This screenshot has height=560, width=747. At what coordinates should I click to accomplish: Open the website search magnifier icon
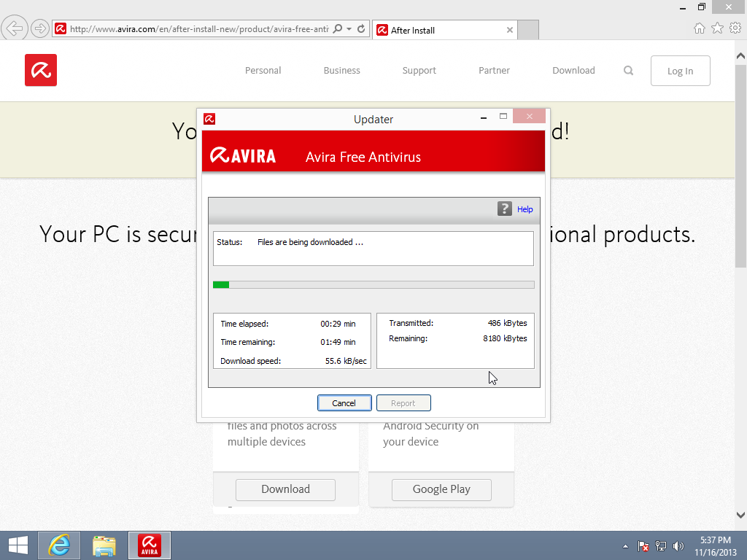point(628,71)
